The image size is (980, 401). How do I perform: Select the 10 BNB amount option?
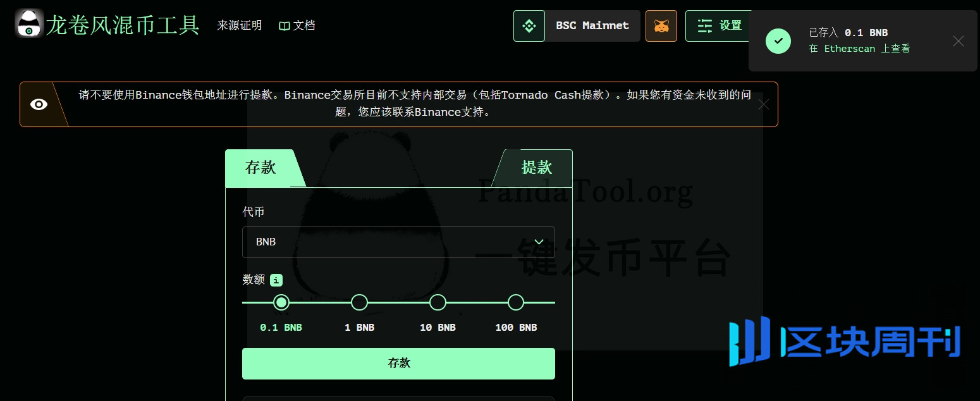(x=438, y=303)
